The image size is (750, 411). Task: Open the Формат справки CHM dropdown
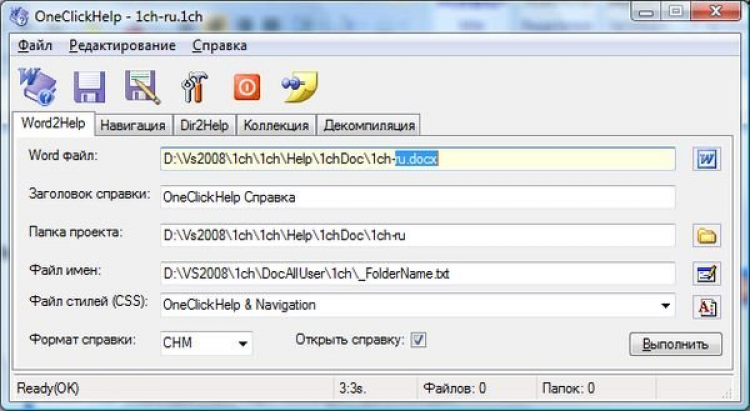tap(243, 343)
